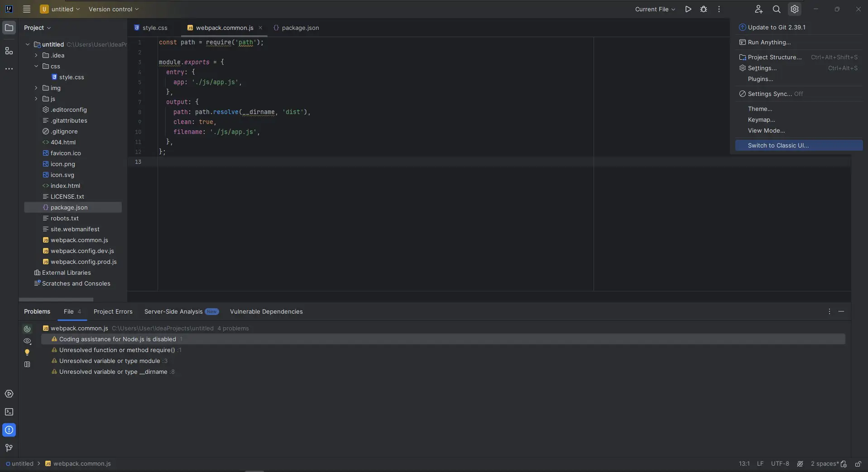Toggle the Problems tool window button

[9, 430]
